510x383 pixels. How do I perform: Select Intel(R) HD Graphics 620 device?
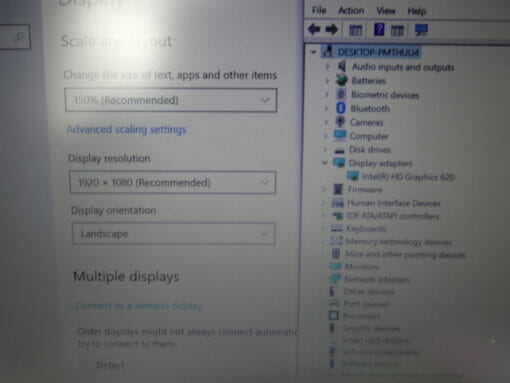[x=408, y=177]
